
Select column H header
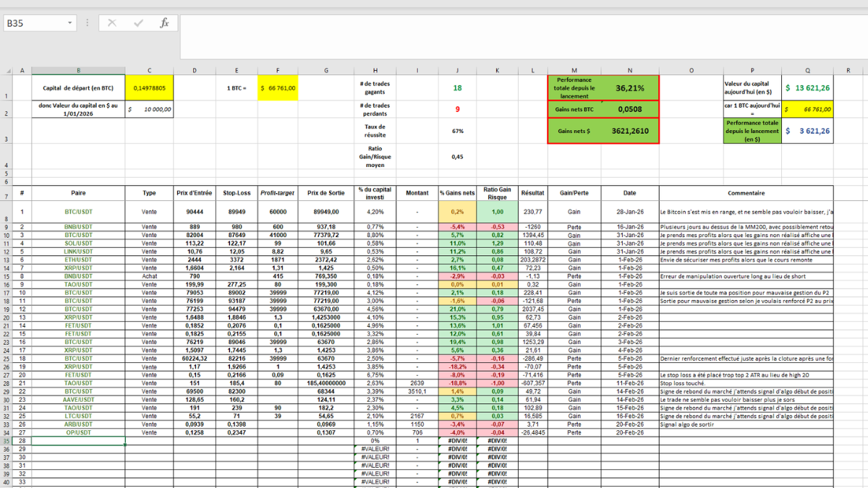point(375,70)
